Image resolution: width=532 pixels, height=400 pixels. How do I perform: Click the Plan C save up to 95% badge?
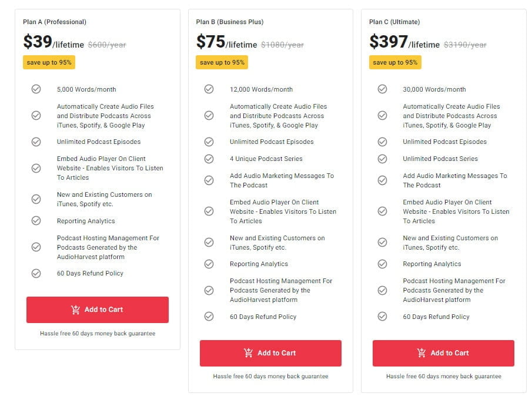point(395,63)
